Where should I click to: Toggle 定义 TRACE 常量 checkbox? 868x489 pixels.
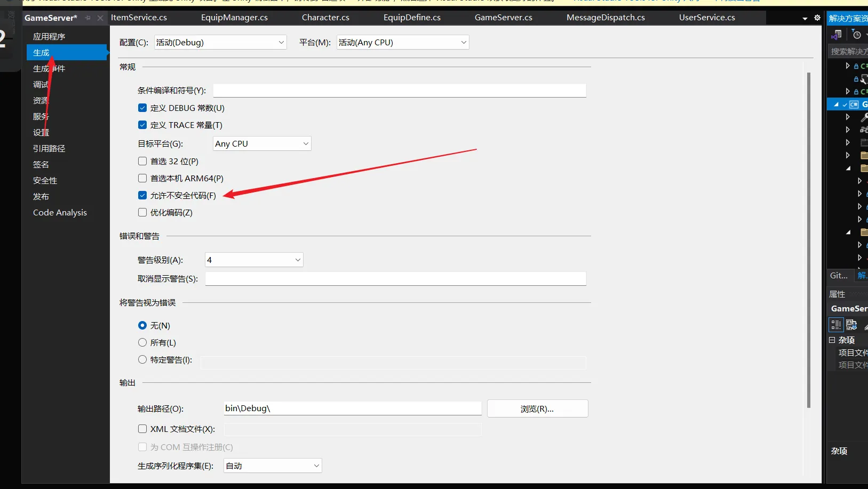[142, 125]
